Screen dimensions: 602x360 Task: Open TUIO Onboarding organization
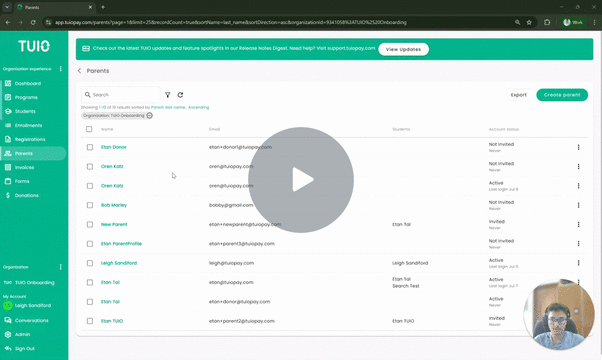[x=35, y=282]
